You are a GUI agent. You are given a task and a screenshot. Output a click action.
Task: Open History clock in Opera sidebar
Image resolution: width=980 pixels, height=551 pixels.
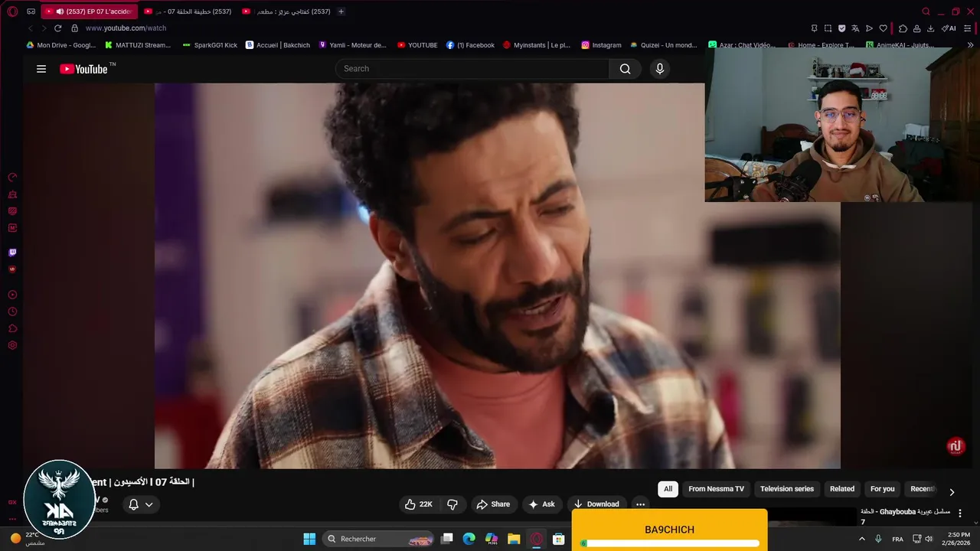(x=12, y=311)
